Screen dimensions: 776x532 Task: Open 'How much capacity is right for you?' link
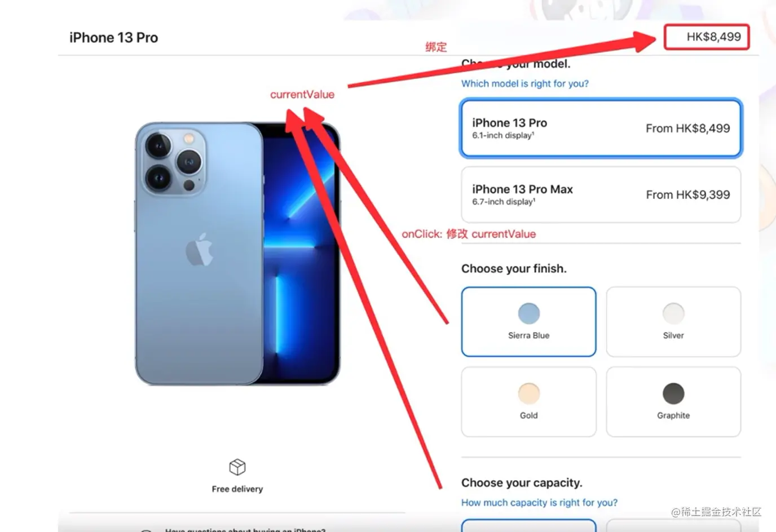(539, 502)
